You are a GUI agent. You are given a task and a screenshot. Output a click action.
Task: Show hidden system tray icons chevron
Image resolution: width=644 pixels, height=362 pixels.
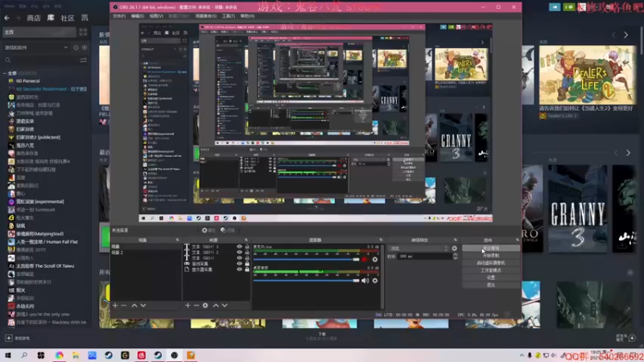coord(522,356)
